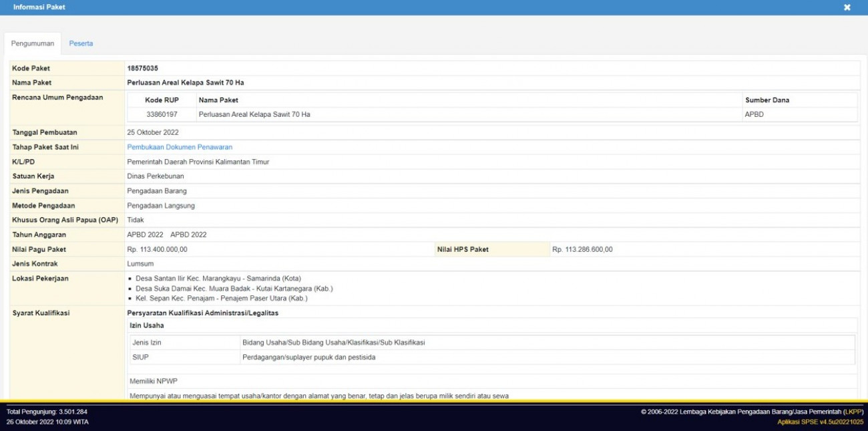
Task: Click the date 25 Oktober 2022
Action: click(153, 132)
